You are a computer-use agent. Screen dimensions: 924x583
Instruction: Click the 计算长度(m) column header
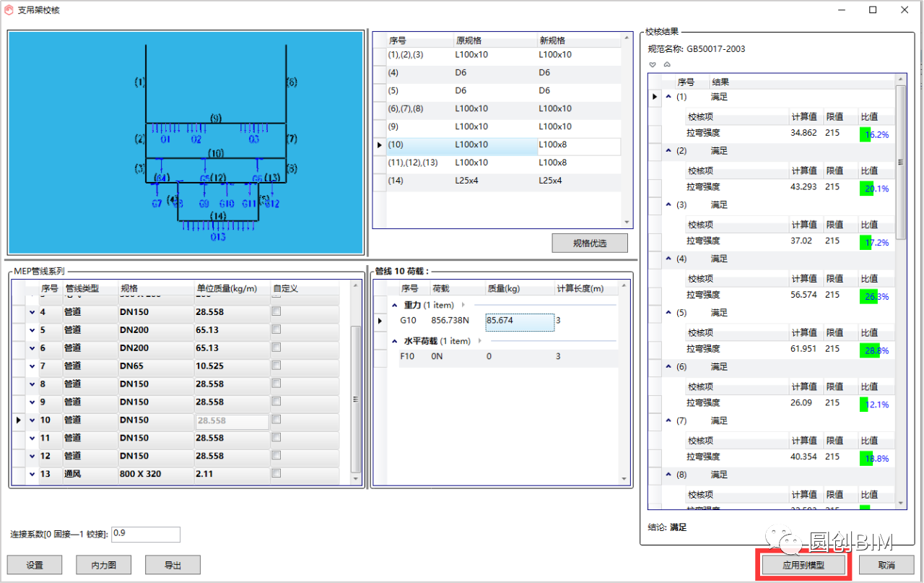(x=586, y=289)
